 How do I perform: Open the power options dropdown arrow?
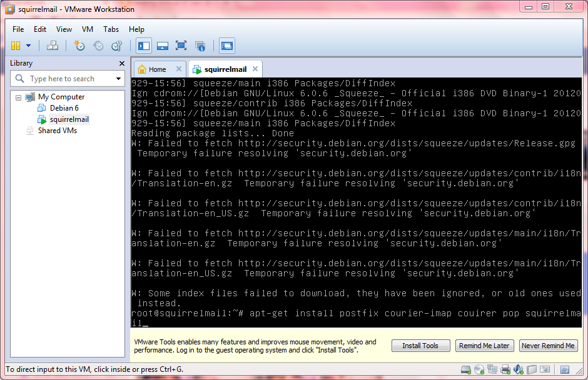point(29,46)
